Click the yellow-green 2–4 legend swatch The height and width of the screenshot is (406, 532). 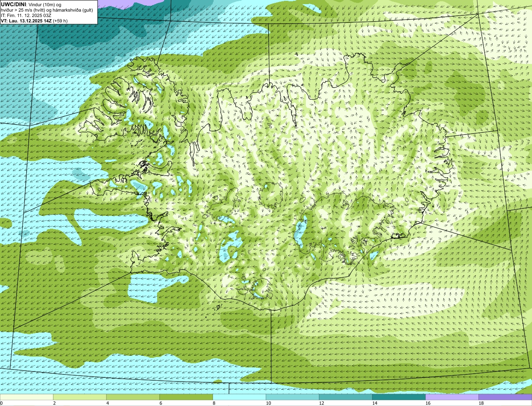(x=80, y=397)
